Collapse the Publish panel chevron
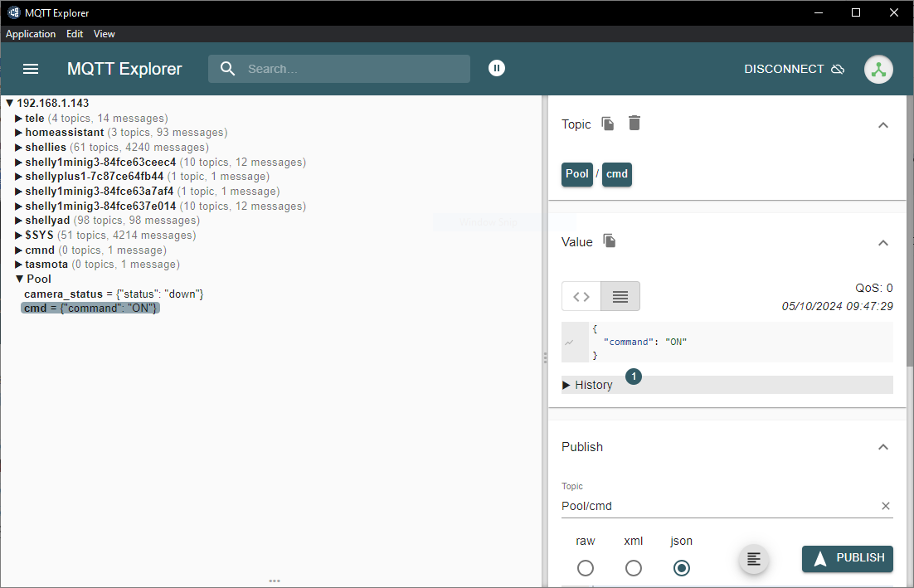 click(x=883, y=447)
